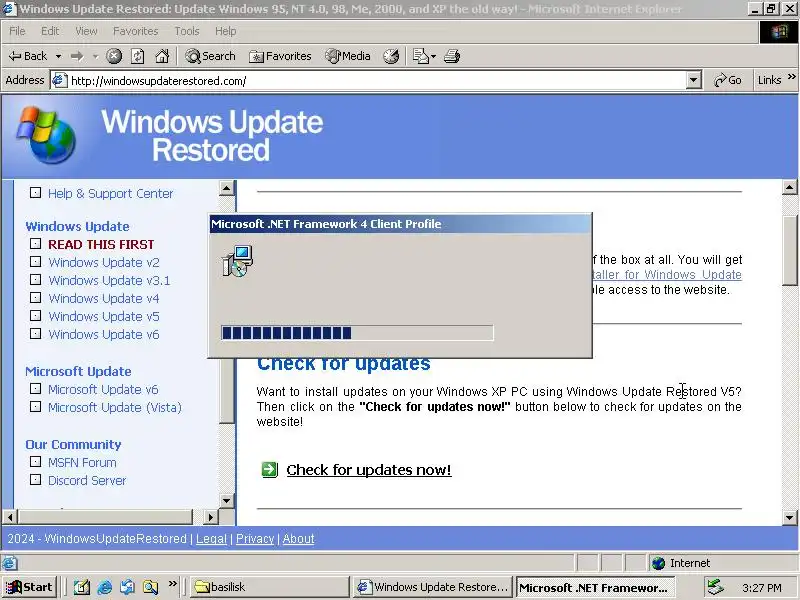Viewport: 800px width, 600px height.
Task: Open the Tools menu
Action: [x=187, y=31]
